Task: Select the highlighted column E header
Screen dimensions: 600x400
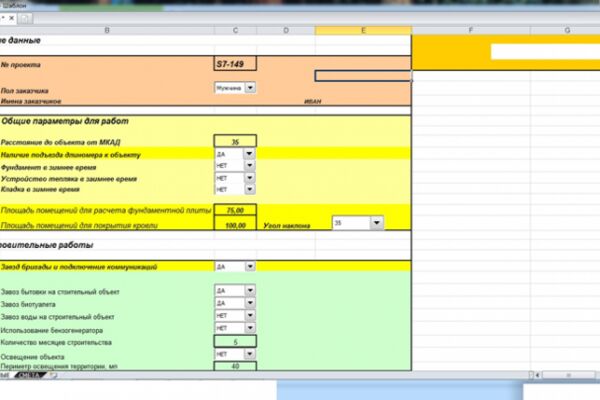Action: [x=363, y=30]
